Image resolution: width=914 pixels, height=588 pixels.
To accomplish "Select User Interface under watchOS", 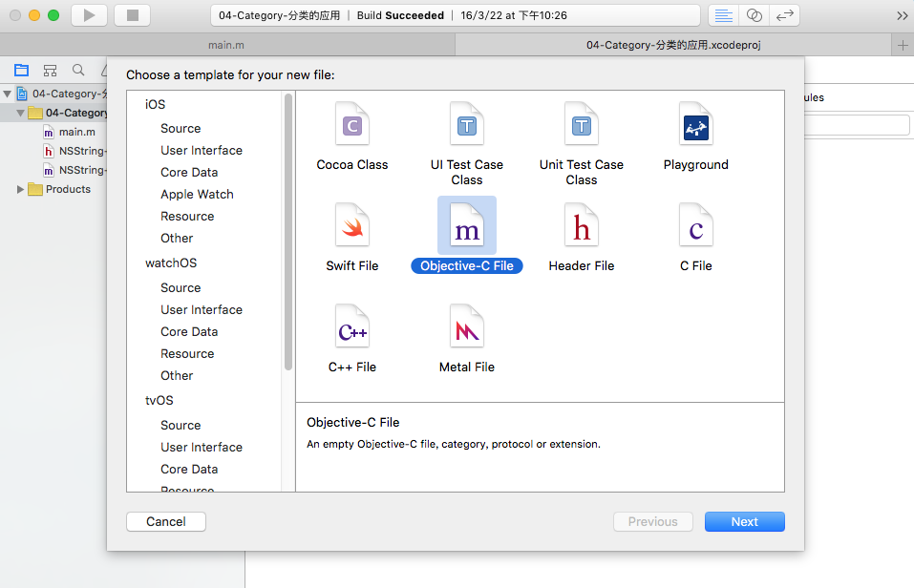I will tap(202, 309).
